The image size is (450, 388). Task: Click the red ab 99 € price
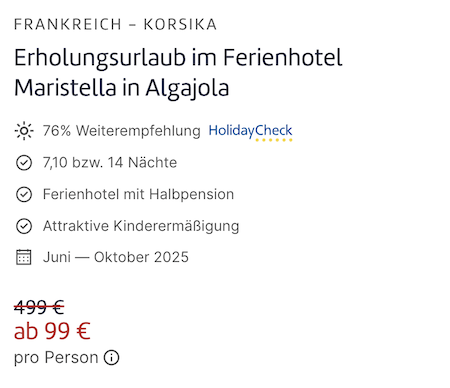click(x=52, y=331)
